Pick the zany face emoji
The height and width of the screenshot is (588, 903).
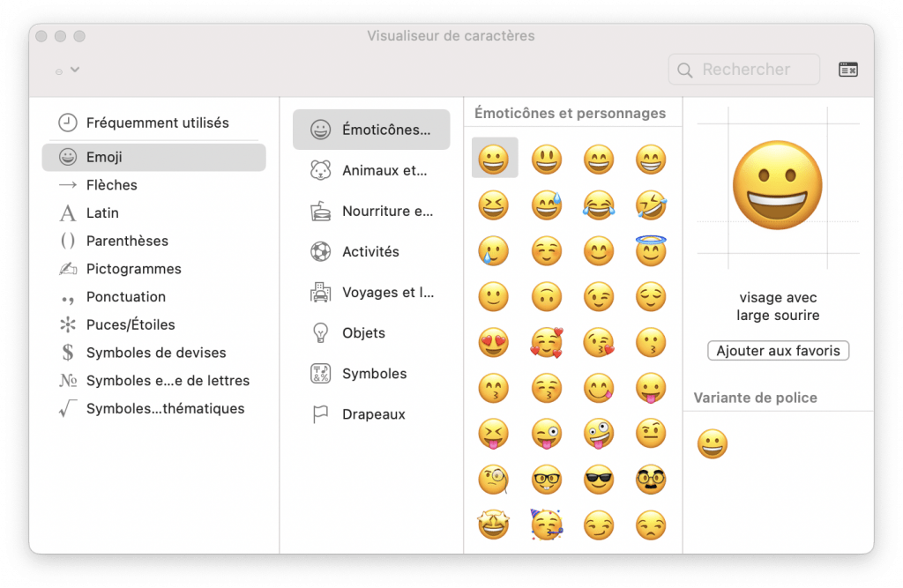[599, 434]
